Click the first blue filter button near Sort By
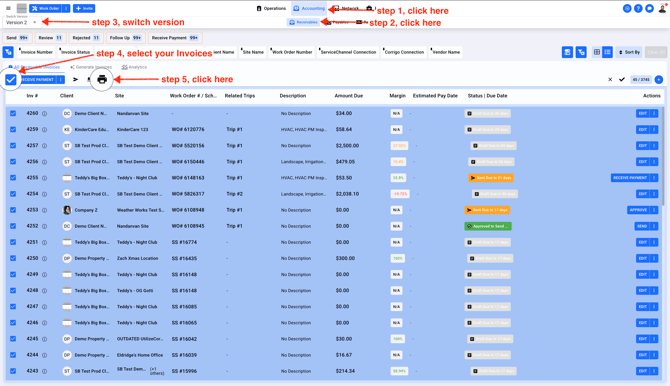 click(567, 52)
